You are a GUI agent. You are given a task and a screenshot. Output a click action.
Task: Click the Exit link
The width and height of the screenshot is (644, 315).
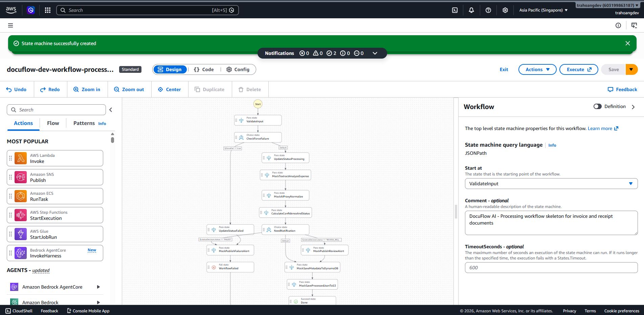(504, 69)
